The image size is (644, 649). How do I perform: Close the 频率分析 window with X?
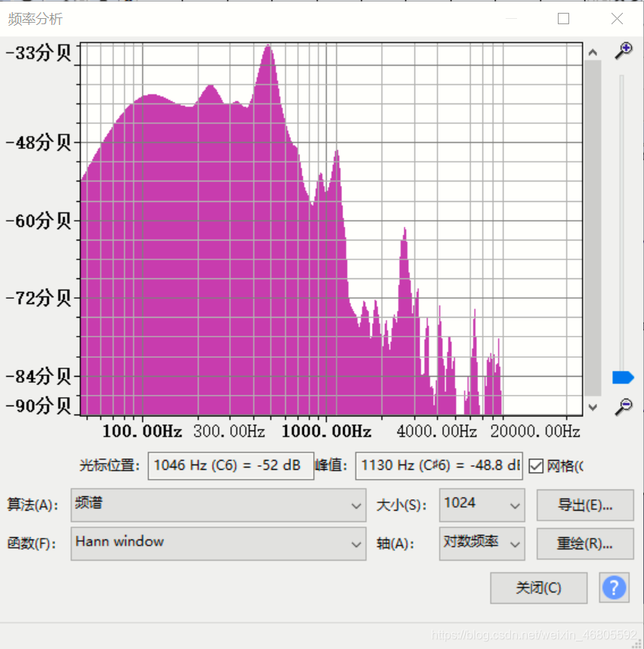coord(617,19)
